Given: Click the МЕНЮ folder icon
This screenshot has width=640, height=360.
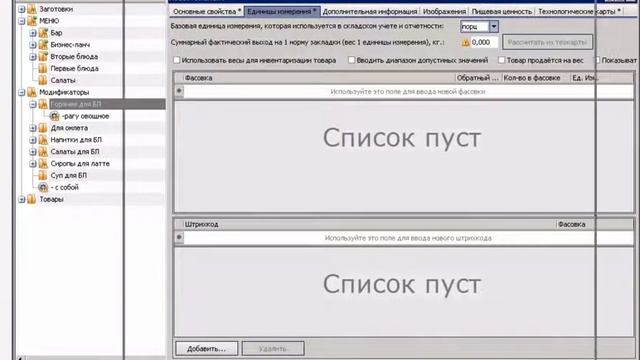Looking at the screenshot, I should click(32, 20).
